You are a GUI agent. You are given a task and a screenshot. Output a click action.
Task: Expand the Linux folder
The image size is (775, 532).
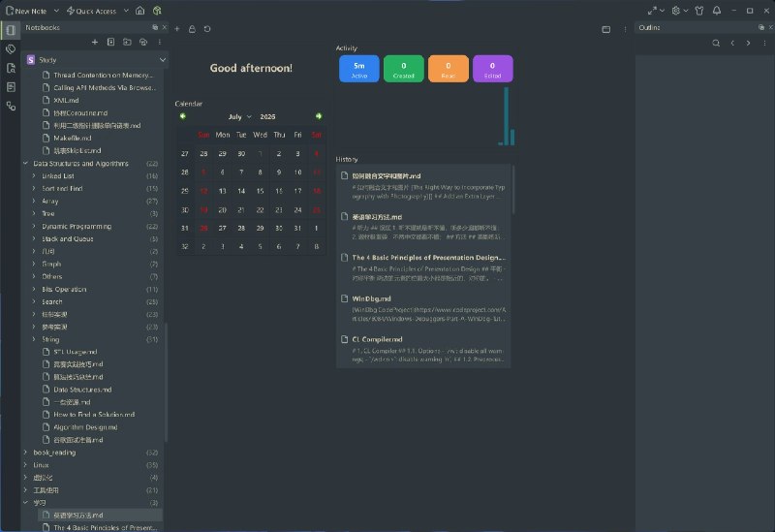25,465
